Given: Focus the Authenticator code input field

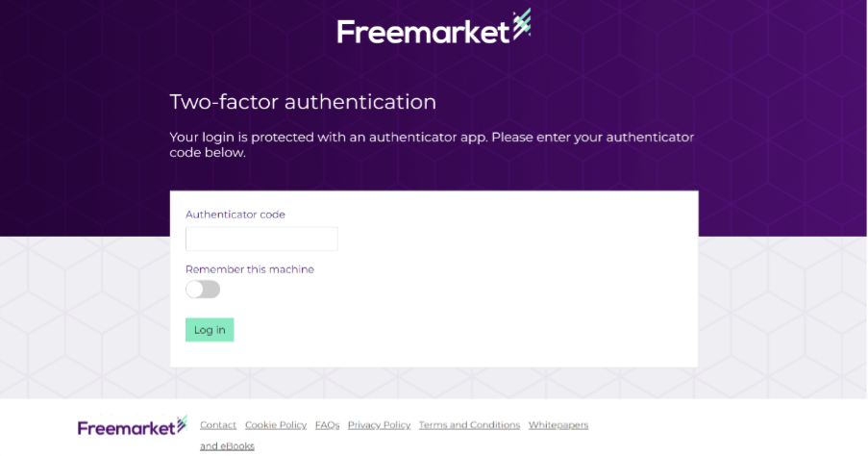Looking at the screenshot, I should pos(261,239).
